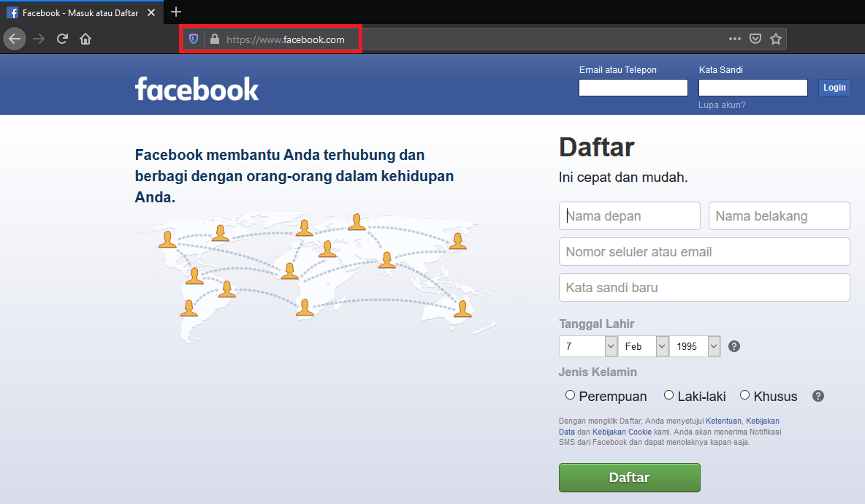This screenshot has width=865, height=504.
Task: Click the Facebook favicon in the tab
Action: point(12,12)
